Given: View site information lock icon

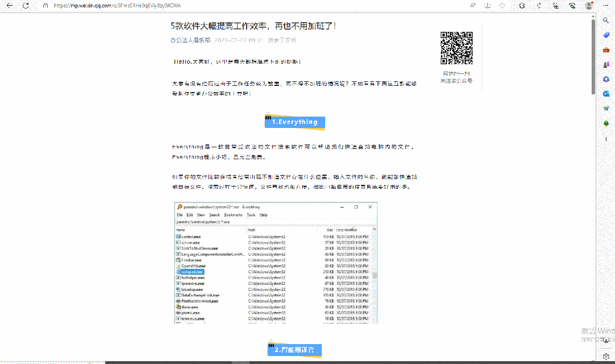Looking at the screenshot, I should point(46,6).
